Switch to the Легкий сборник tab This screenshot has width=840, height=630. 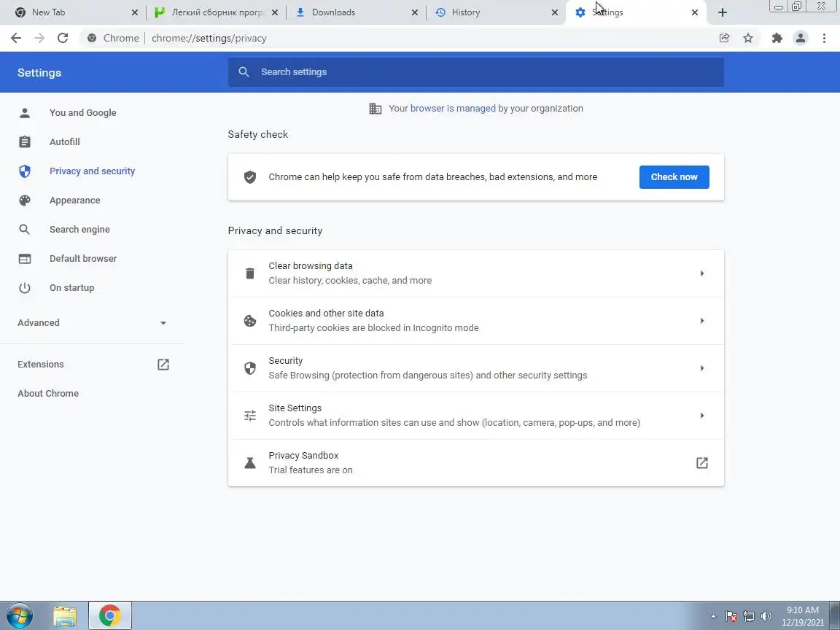point(216,12)
